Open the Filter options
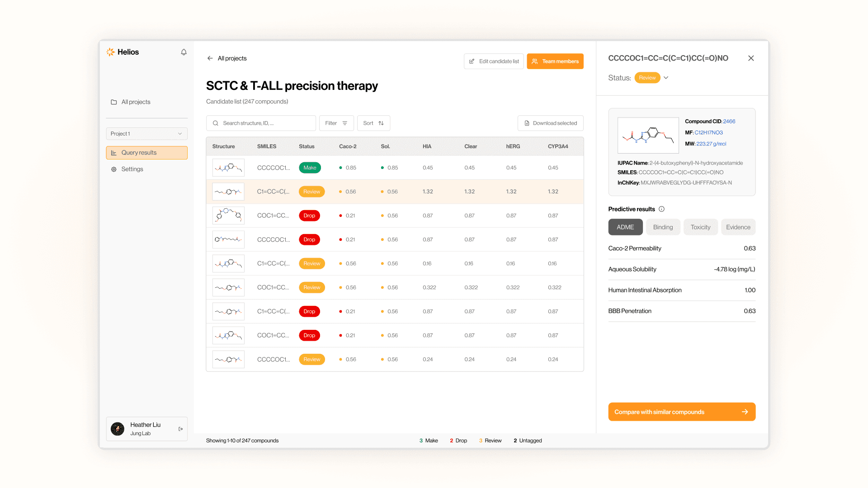This screenshot has width=868, height=488. click(x=336, y=123)
